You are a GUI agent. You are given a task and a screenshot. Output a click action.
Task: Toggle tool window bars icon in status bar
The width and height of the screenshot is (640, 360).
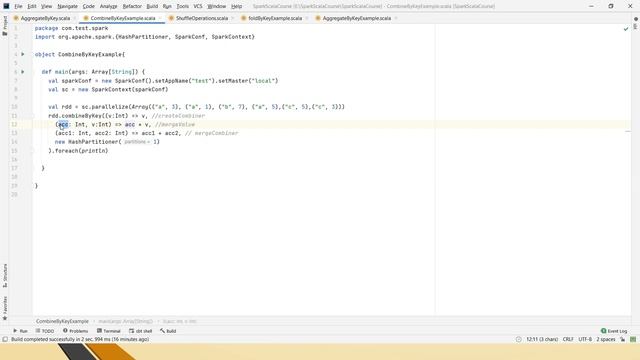pyautogui.click(x=5, y=340)
